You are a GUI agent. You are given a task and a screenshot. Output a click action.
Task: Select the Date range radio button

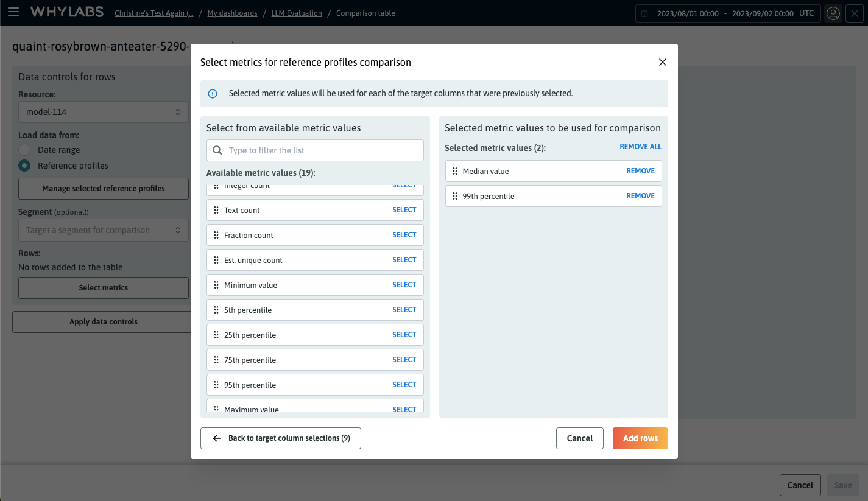pos(24,150)
